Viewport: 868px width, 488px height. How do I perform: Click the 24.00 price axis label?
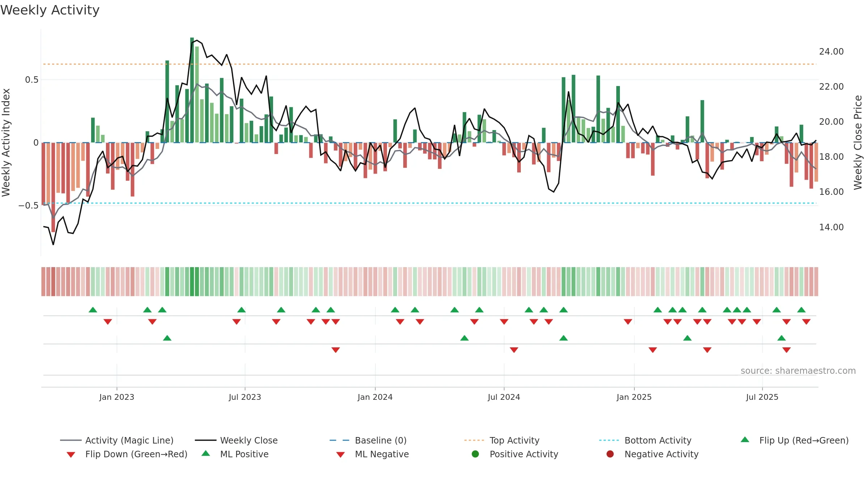[x=831, y=52]
